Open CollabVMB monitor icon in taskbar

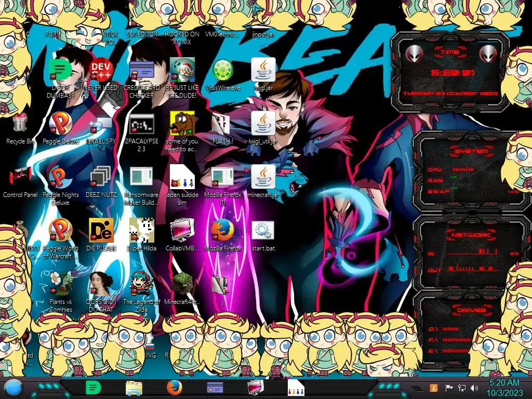(x=255, y=388)
